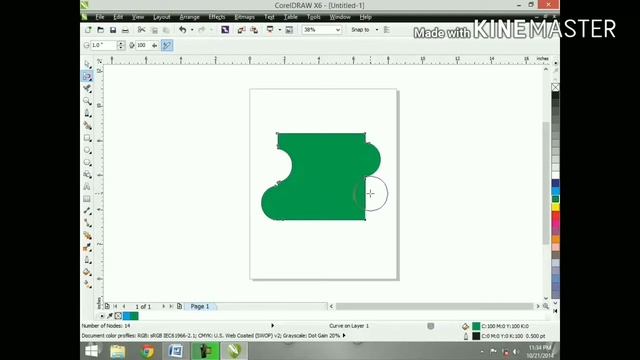
Task: Open the Arrange menu
Action: [x=189, y=17]
